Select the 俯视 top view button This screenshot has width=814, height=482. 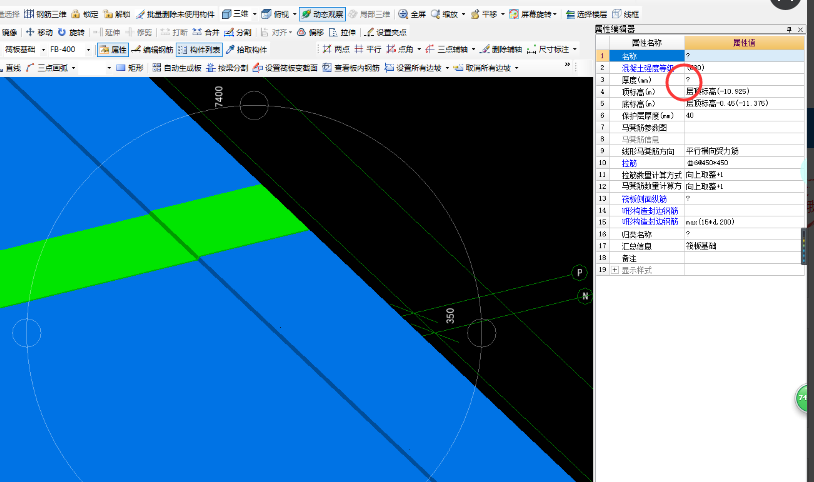point(276,14)
